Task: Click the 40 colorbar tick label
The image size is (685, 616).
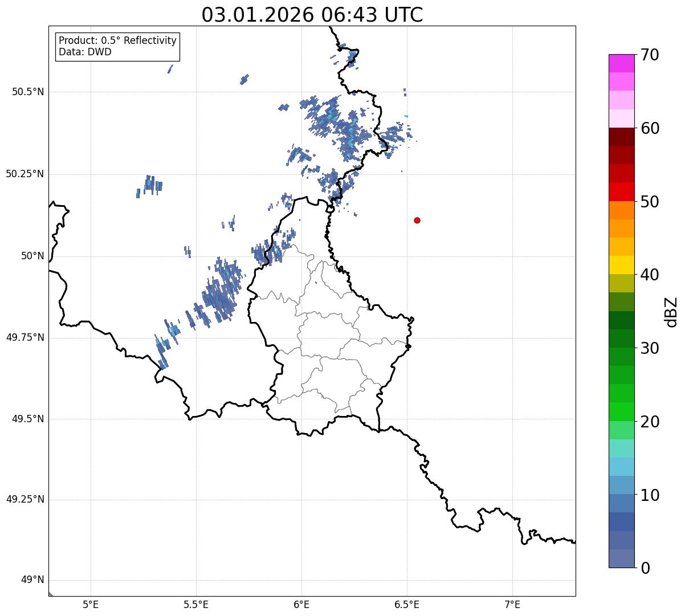Action: (x=650, y=275)
